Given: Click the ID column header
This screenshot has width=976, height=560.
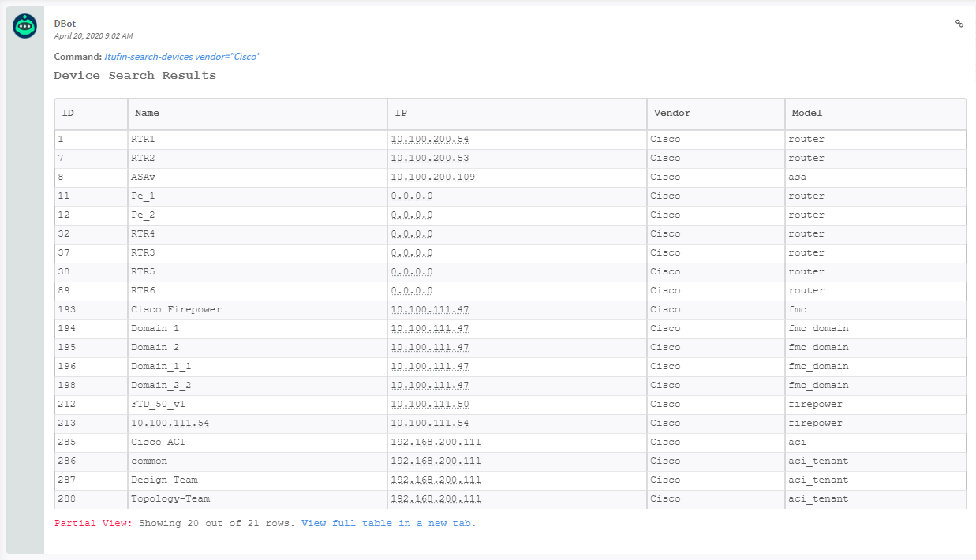Looking at the screenshot, I should point(69,113).
